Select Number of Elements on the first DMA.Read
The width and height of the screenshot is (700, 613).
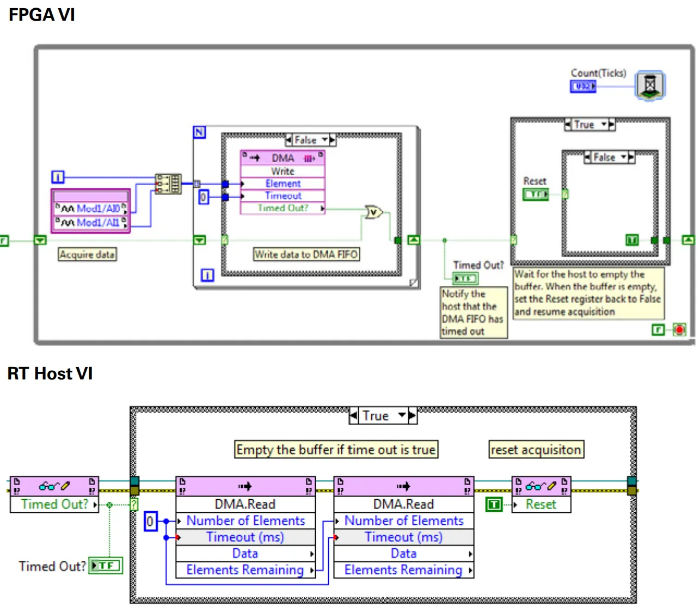(x=245, y=521)
